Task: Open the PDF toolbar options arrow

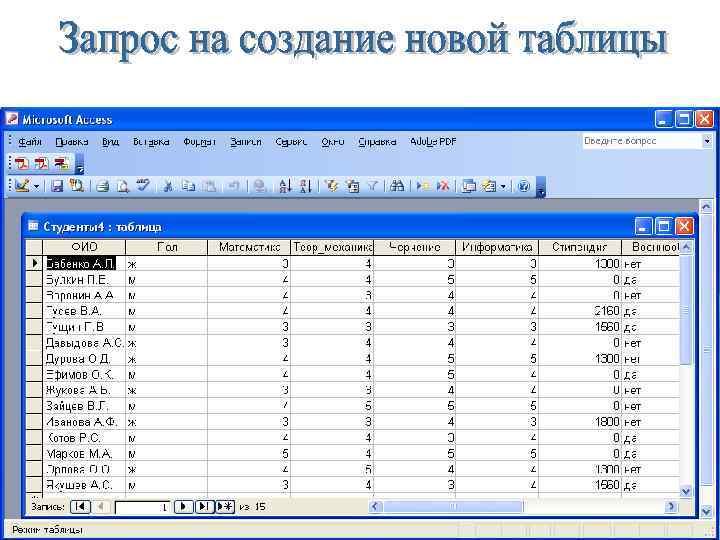Action: [x=79, y=165]
